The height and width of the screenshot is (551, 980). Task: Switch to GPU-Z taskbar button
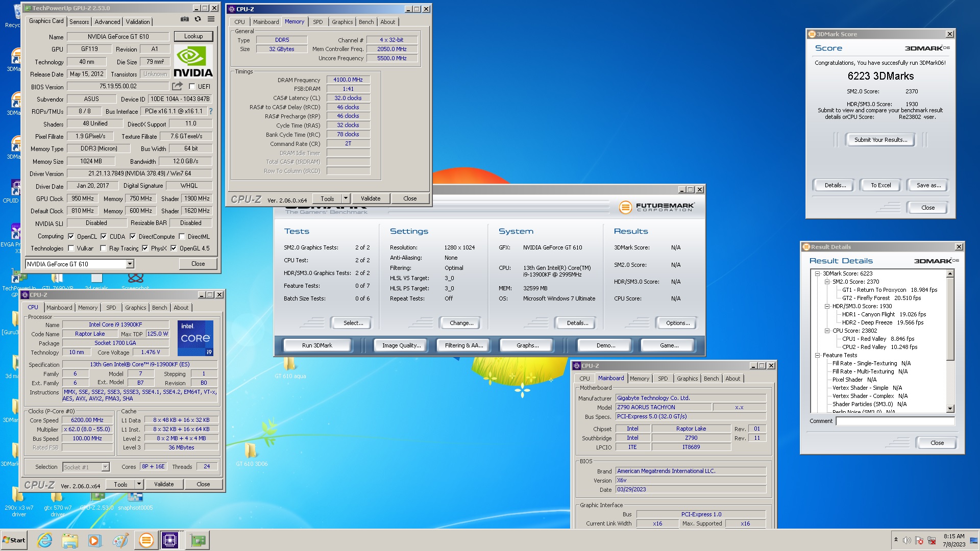click(198, 540)
